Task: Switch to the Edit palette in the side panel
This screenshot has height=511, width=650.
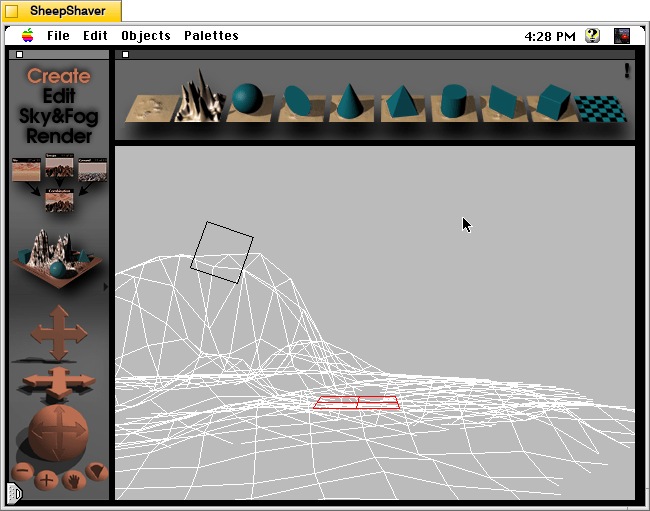Action: coord(59,96)
